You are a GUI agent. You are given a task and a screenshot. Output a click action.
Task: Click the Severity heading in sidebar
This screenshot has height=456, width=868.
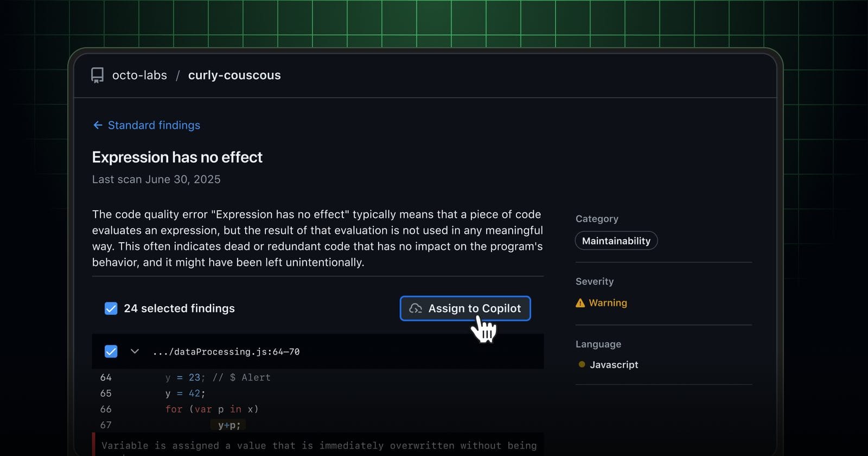coord(595,281)
